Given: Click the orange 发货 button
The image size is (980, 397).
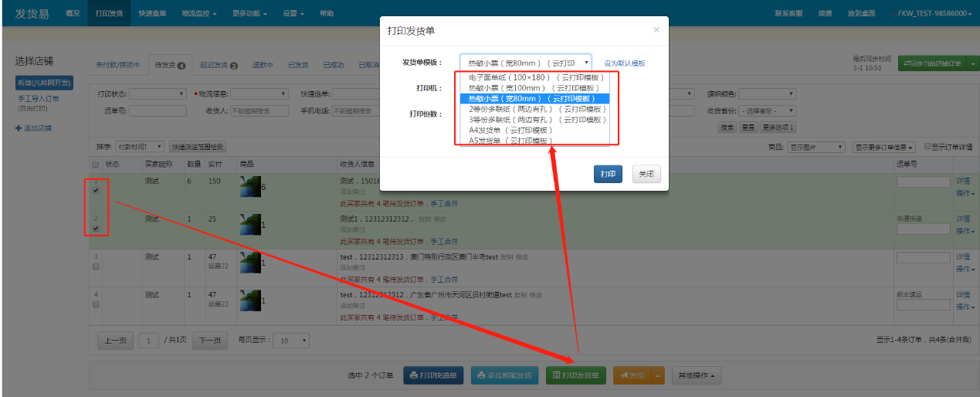Looking at the screenshot, I should point(632,375).
